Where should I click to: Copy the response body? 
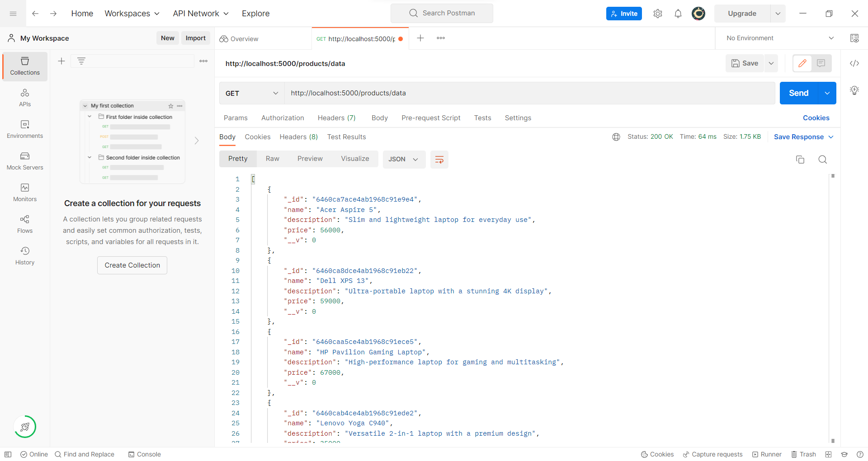click(x=800, y=159)
